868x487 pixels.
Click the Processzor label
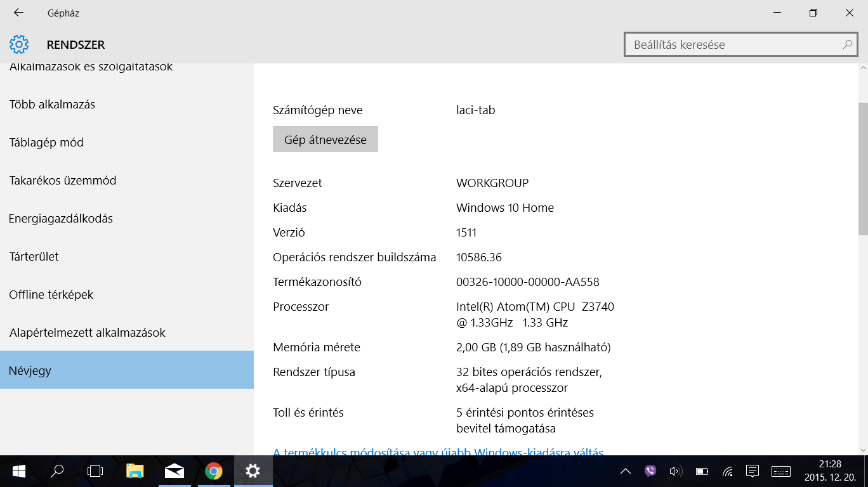pos(301,307)
